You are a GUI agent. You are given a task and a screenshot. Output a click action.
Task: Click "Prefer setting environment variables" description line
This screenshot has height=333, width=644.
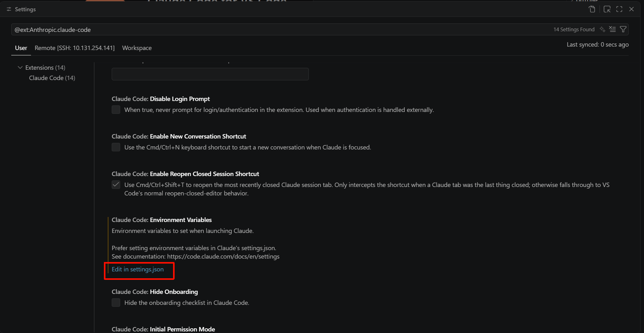coord(194,248)
